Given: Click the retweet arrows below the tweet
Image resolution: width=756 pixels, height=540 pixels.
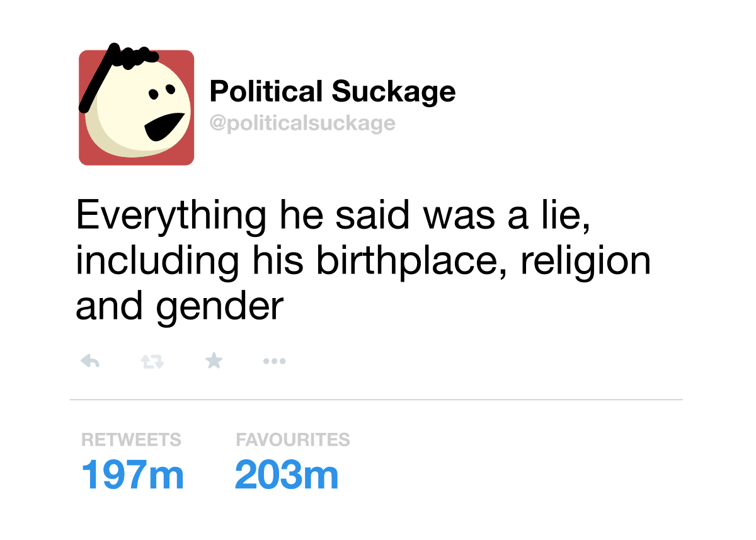Looking at the screenshot, I should click(x=152, y=360).
